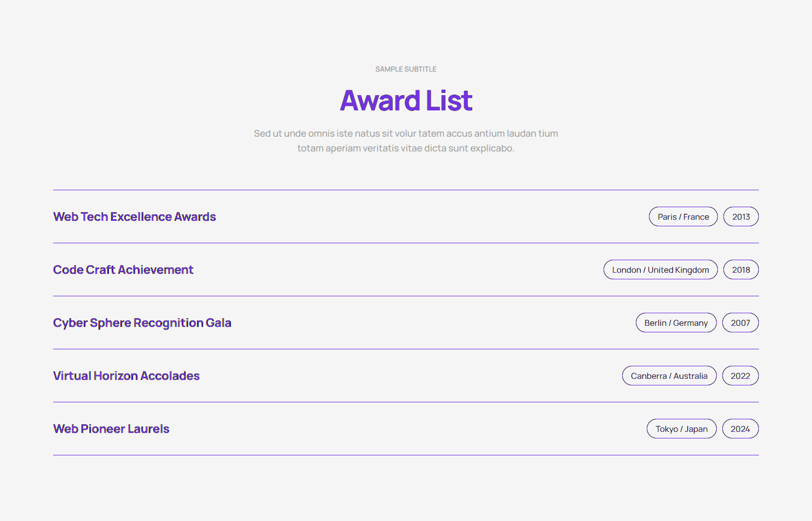Click the Sed ut unde omnis description paragraph
The height and width of the screenshot is (521, 812).
[406, 141]
